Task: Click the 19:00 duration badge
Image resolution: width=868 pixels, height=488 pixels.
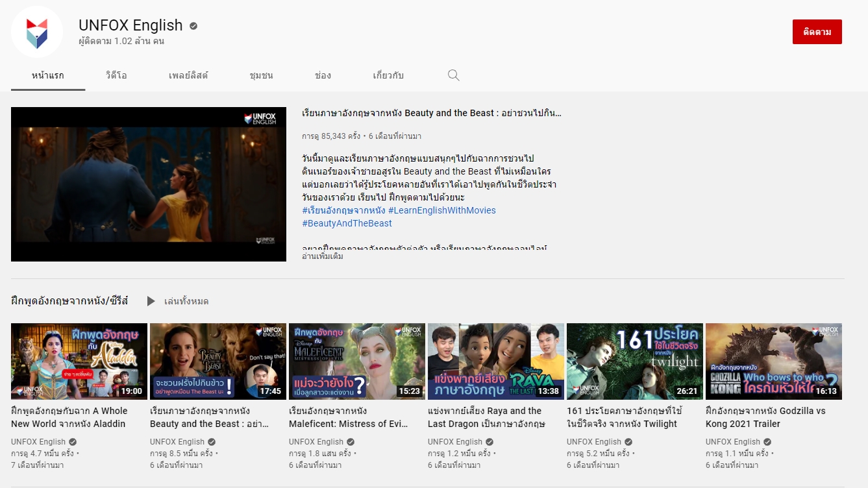Action: (131, 391)
